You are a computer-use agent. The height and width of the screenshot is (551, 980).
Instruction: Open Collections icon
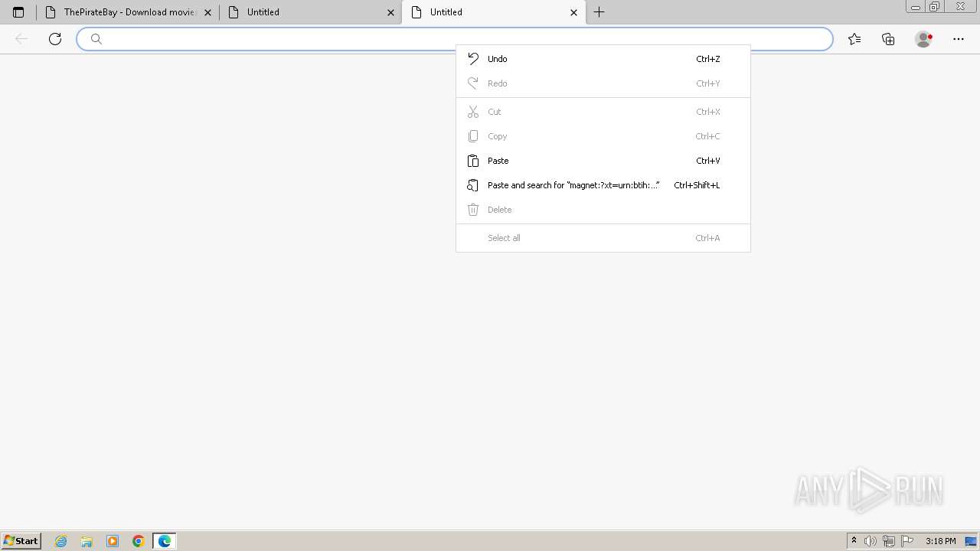(x=888, y=39)
